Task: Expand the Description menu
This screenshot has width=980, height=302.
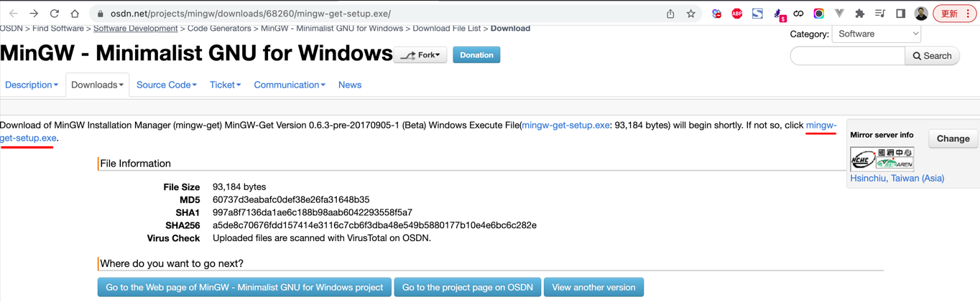Action: [31, 85]
